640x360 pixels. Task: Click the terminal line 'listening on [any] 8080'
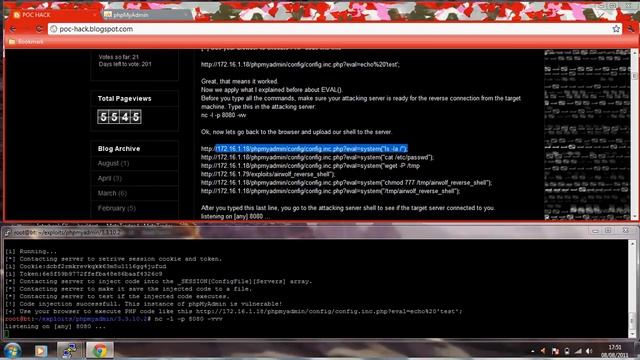pos(55,327)
